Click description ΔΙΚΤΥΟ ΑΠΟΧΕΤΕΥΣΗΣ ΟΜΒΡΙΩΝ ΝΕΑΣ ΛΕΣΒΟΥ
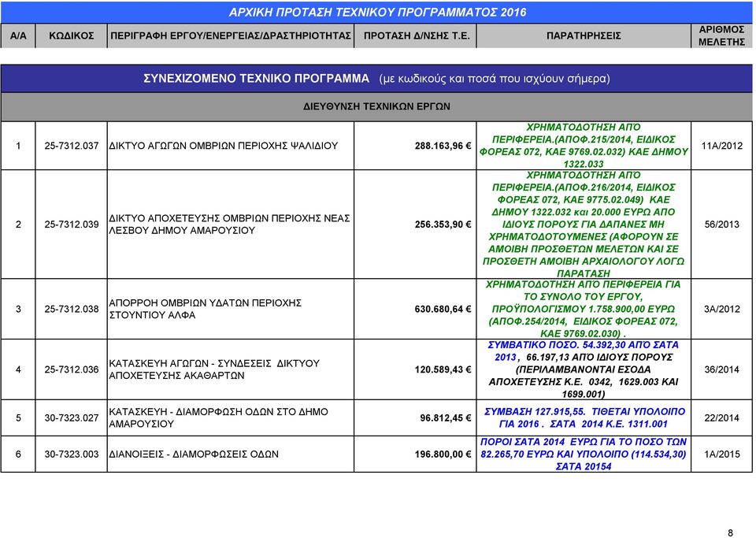Viewport: 756px width, 538px height. [x=229, y=224]
